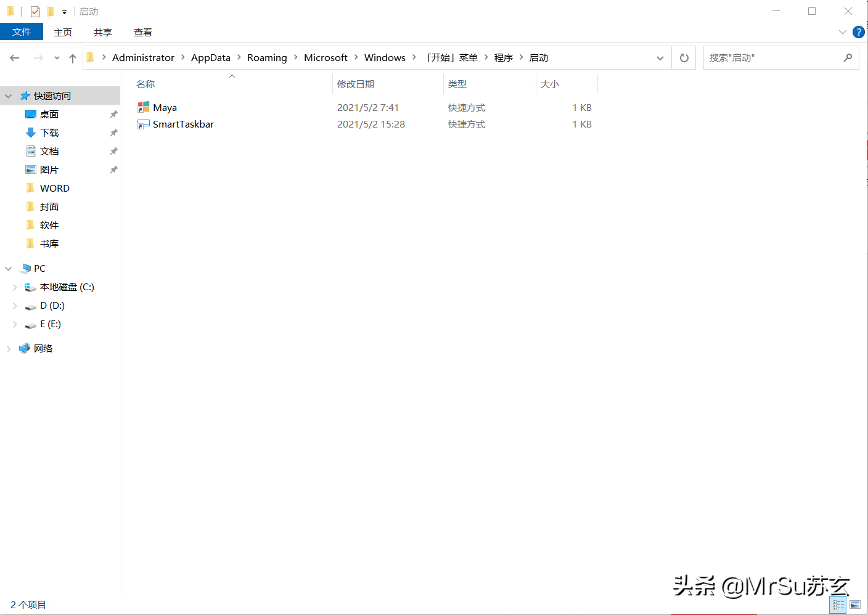
Task: Click AppData in the address breadcrumb
Action: tap(211, 57)
